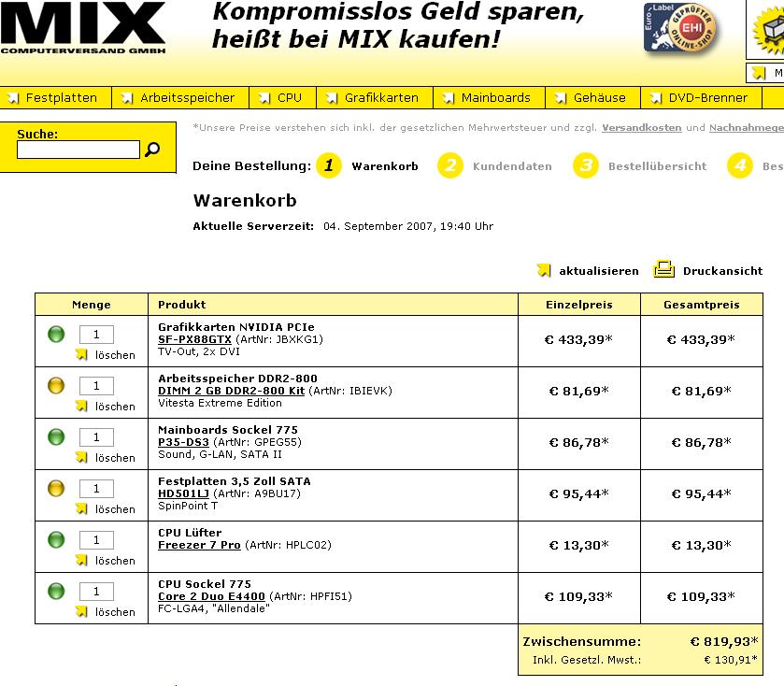This screenshot has width=784, height=686.
Task: Click the aktualisieren link
Action: (x=599, y=271)
